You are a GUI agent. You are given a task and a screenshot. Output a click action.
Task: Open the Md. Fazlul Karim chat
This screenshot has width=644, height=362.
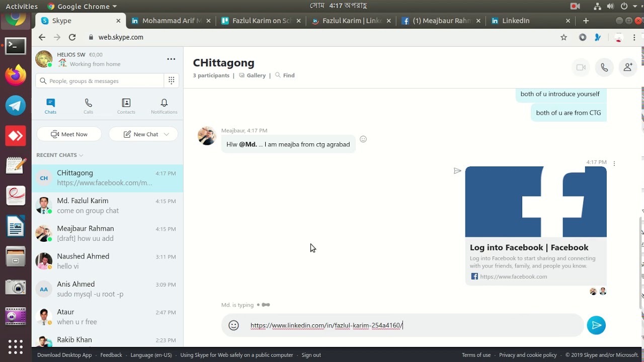pyautogui.click(x=107, y=206)
